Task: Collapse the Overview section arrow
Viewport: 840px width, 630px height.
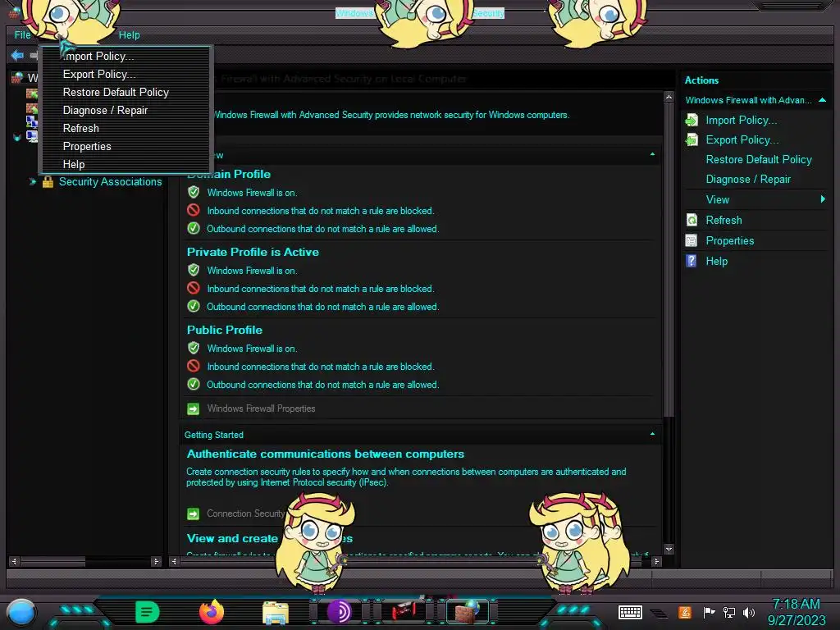Action: pyautogui.click(x=652, y=154)
